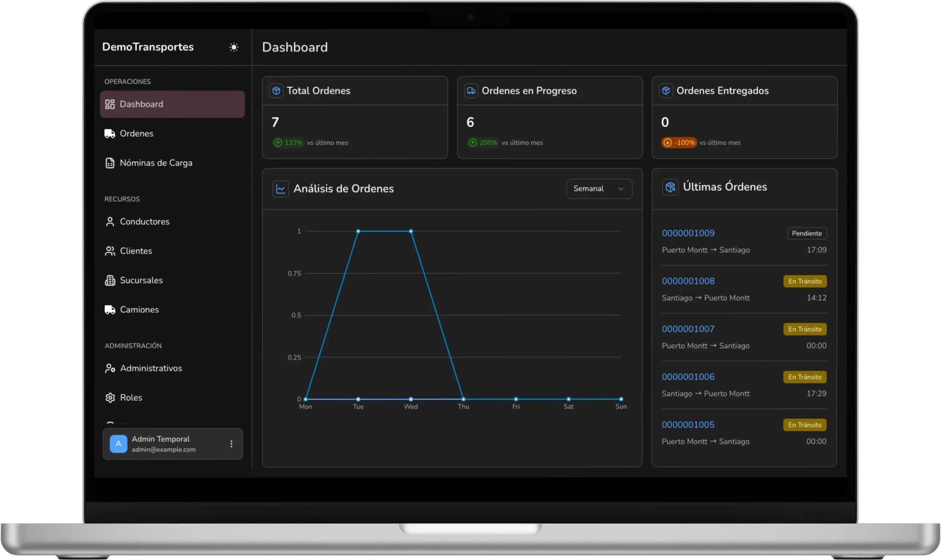Click the En Tránsito badge on order 0000001008
This screenshot has width=941, height=560.
(x=804, y=281)
